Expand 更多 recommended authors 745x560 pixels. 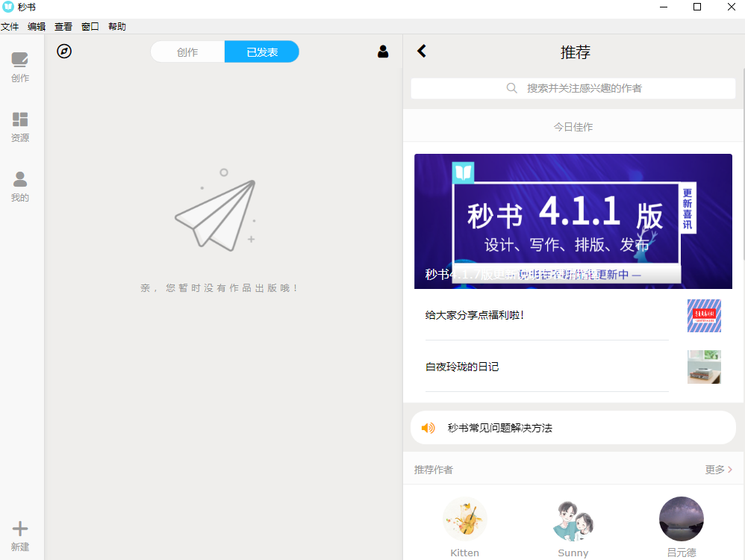(718, 470)
